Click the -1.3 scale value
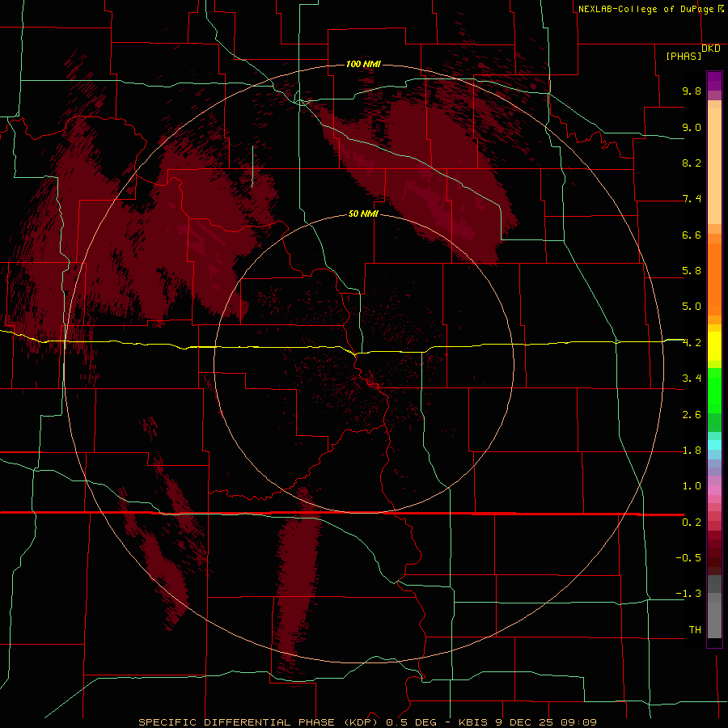728x728 pixels. pos(688,594)
